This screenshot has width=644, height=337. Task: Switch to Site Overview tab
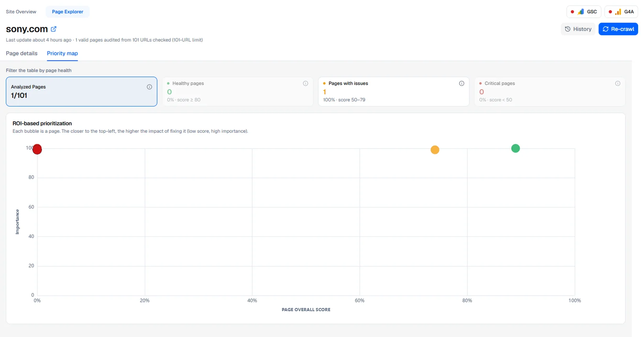pos(21,12)
